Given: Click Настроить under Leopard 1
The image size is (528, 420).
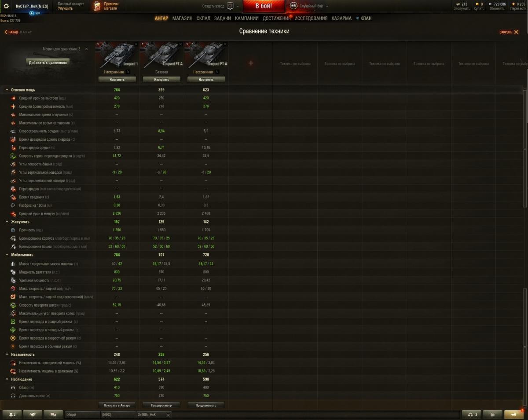Looking at the screenshot, I should coord(117,80).
